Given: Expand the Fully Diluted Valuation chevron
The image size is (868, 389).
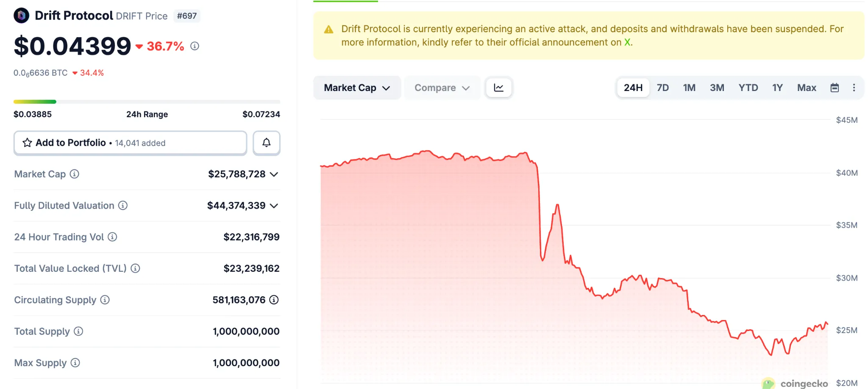Looking at the screenshot, I should point(275,206).
